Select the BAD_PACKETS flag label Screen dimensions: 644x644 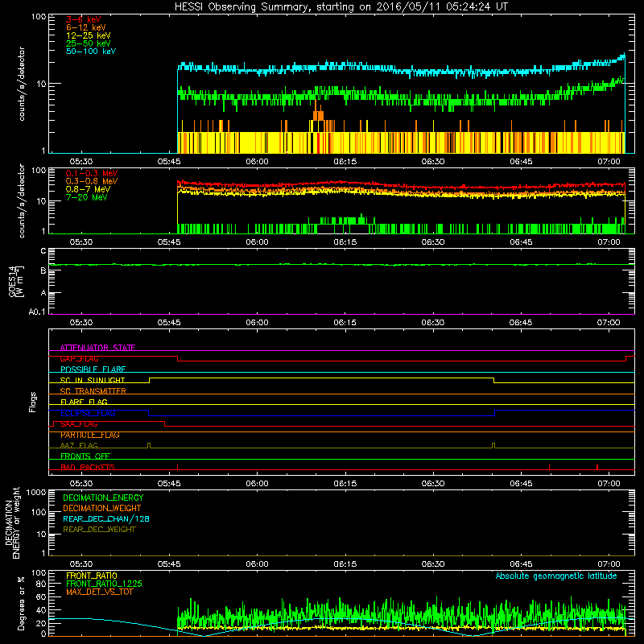coord(88,467)
